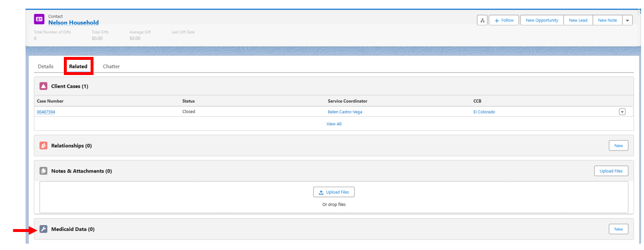
Task: Click New in the Medicaid Data section
Action: [618, 229]
